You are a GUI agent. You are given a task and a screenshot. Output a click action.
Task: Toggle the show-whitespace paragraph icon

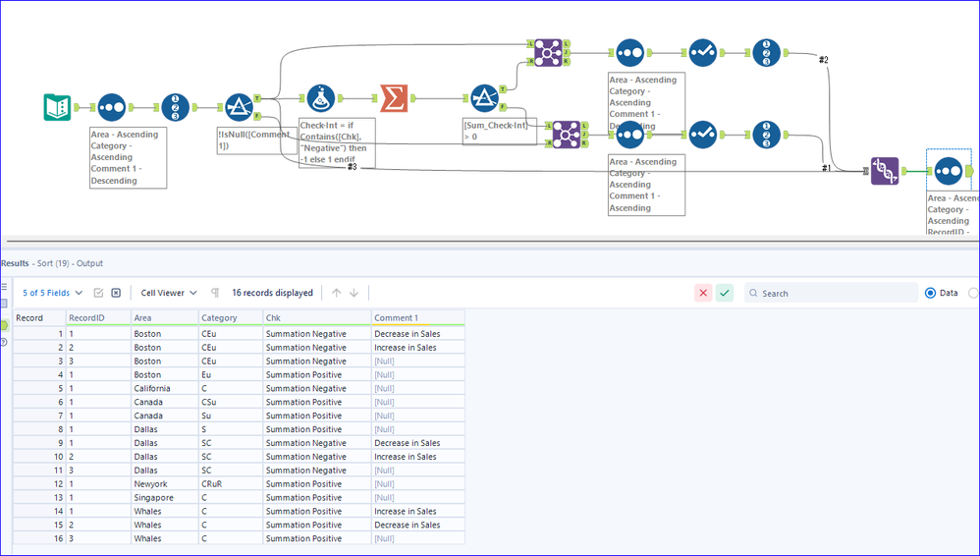215,293
